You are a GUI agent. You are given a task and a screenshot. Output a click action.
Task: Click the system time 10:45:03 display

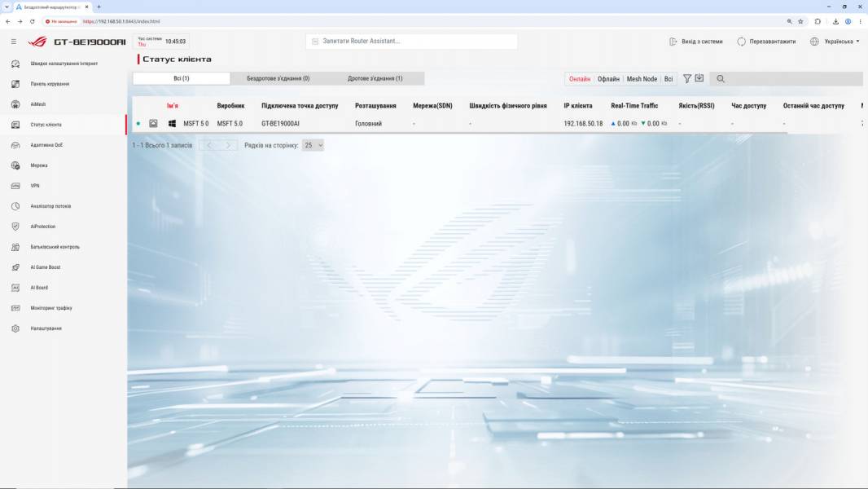click(176, 42)
